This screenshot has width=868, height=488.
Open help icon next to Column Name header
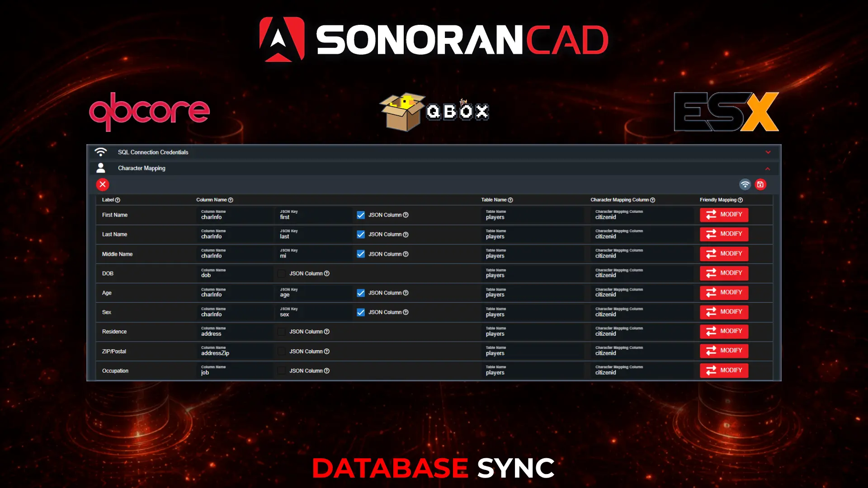click(231, 200)
